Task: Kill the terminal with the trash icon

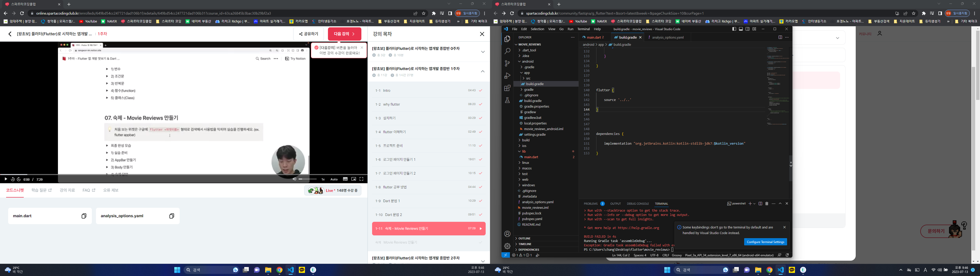Action: (767, 204)
